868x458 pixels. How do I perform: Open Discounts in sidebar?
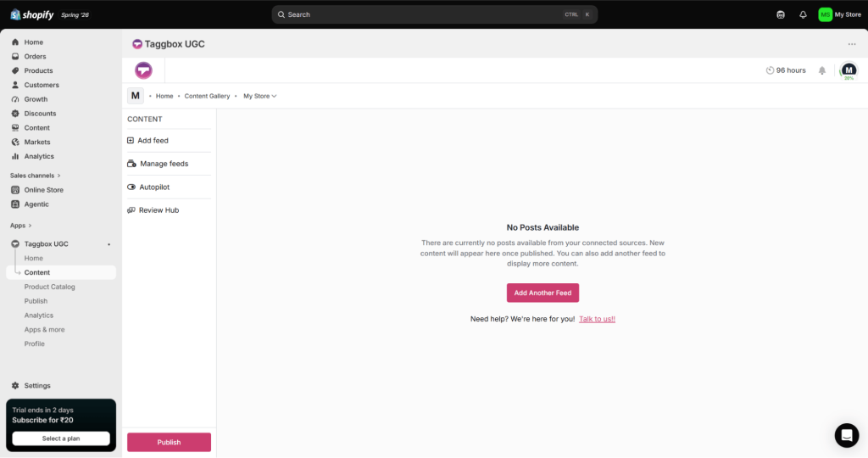tap(40, 114)
